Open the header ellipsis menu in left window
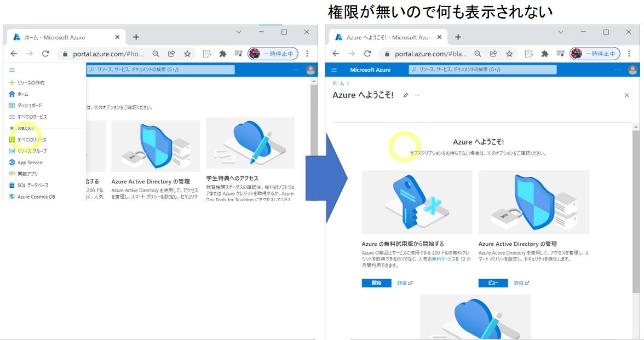Image resolution: width=644 pixels, height=340 pixels. coord(296,70)
